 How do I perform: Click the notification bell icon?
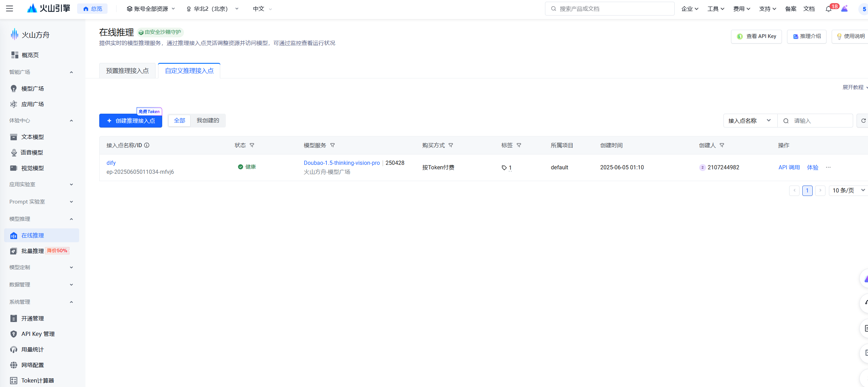coord(828,9)
